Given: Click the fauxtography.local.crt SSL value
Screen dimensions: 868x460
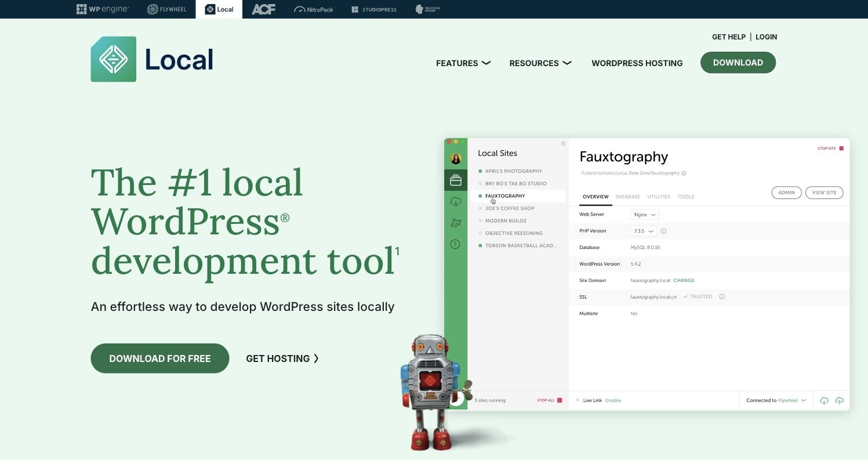Looking at the screenshot, I should tap(653, 296).
